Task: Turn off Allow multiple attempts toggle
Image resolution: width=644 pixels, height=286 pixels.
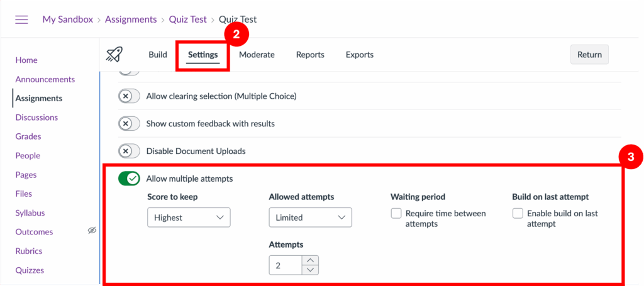Action: coord(129,179)
